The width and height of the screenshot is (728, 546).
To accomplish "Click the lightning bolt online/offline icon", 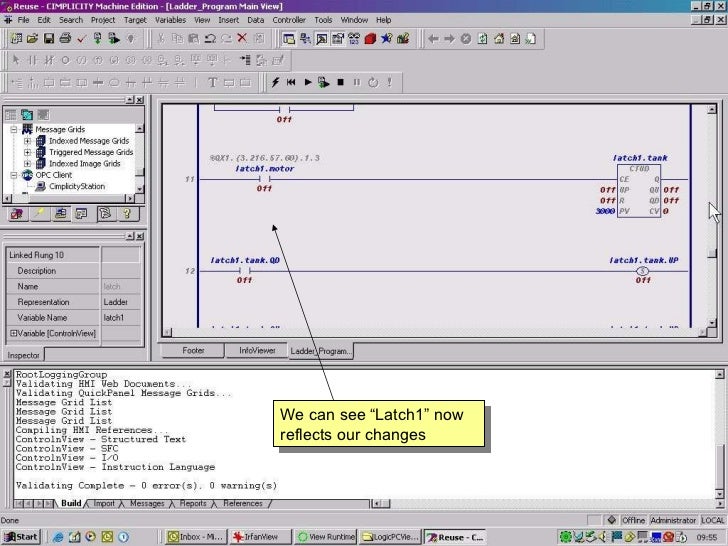I will coord(275,83).
